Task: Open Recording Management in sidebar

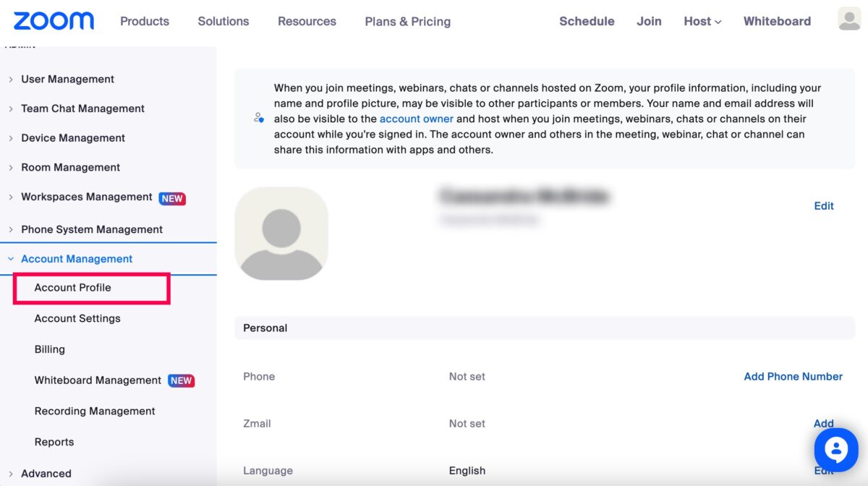Action: [95, 412]
